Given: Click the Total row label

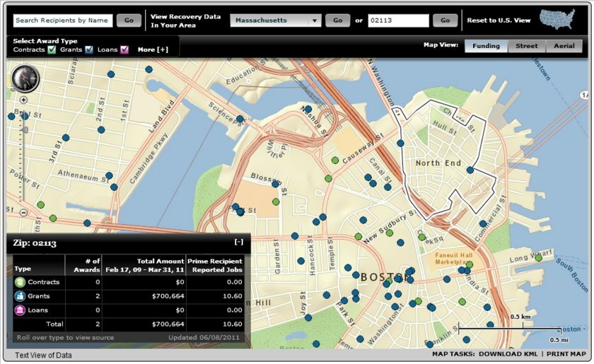Looking at the screenshot, I should (54, 324).
